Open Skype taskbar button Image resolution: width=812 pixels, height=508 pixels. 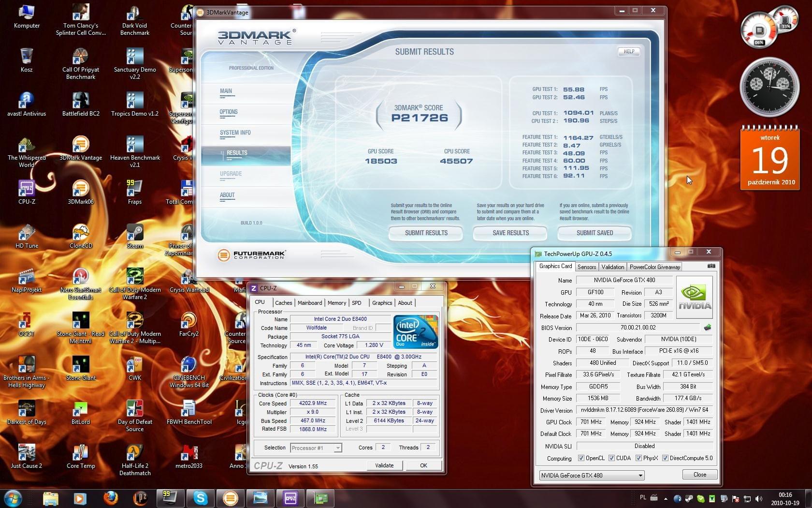tap(200, 498)
